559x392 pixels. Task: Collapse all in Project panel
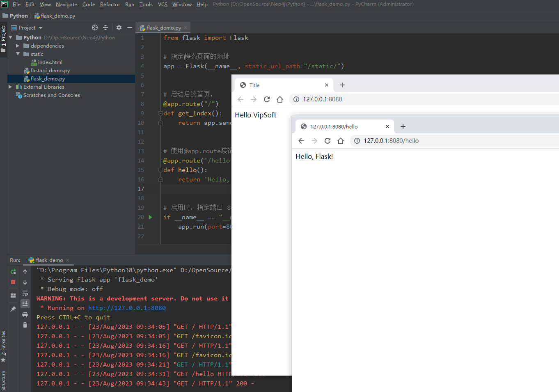click(105, 28)
